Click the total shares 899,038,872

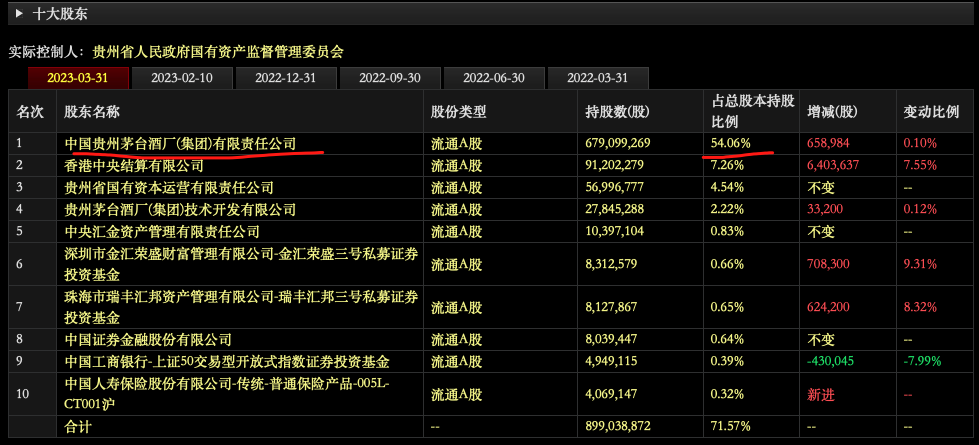(x=617, y=426)
